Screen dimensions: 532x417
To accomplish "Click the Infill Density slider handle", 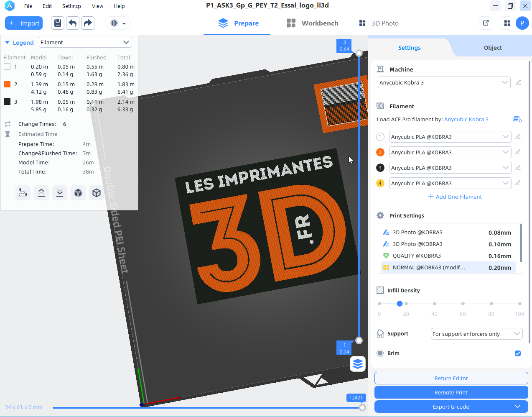I will tap(400, 304).
